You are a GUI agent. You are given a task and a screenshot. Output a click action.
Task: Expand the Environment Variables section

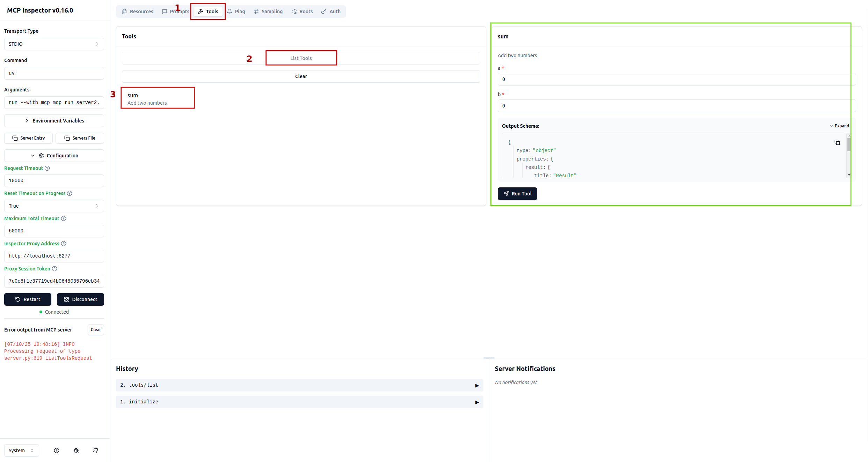click(54, 121)
